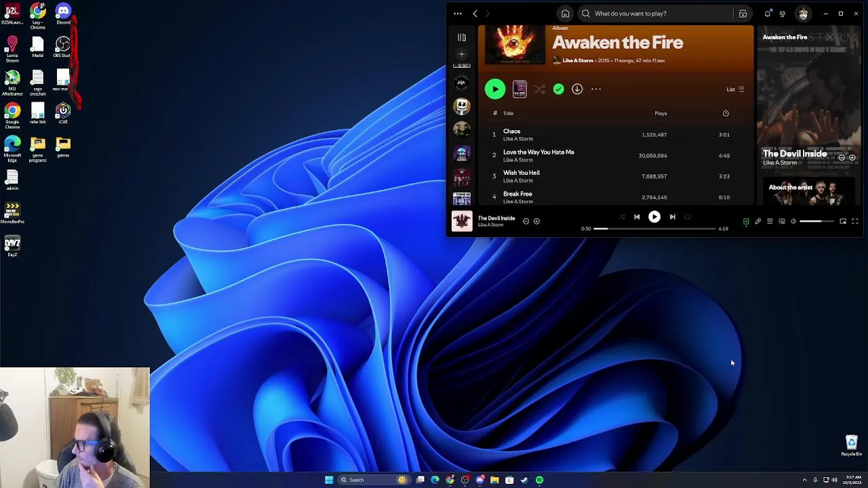Open OBS Studio desktop shortcut
Screen dimensions: 868x488
(x=62, y=47)
